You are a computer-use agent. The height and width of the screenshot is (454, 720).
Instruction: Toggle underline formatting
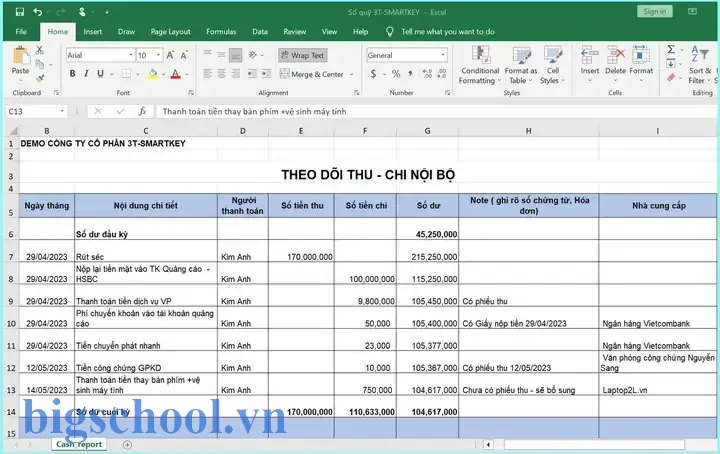pos(100,73)
